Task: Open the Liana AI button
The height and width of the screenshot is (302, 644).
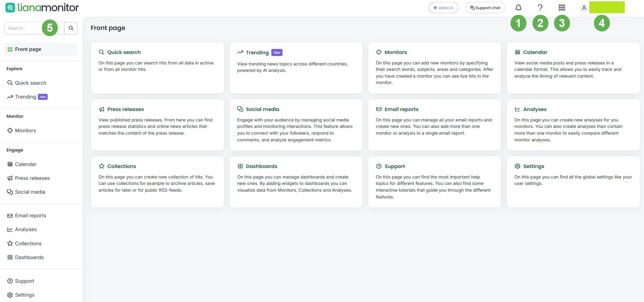Action: (x=443, y=8)
